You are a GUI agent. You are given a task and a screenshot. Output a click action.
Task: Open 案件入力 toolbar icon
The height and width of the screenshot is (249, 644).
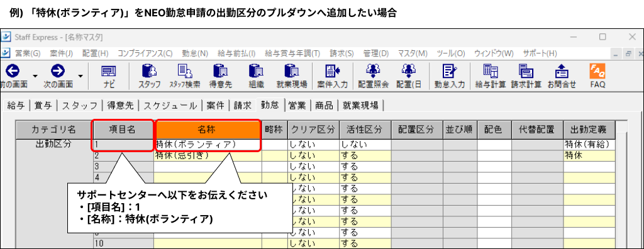pyautogui.click(x=333, y=70)
